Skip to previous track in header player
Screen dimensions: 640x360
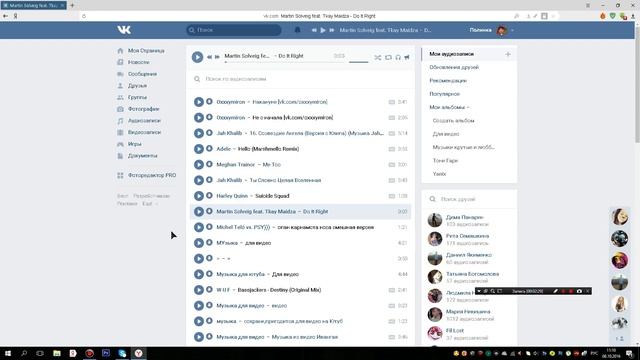click(x=314, y=30)
